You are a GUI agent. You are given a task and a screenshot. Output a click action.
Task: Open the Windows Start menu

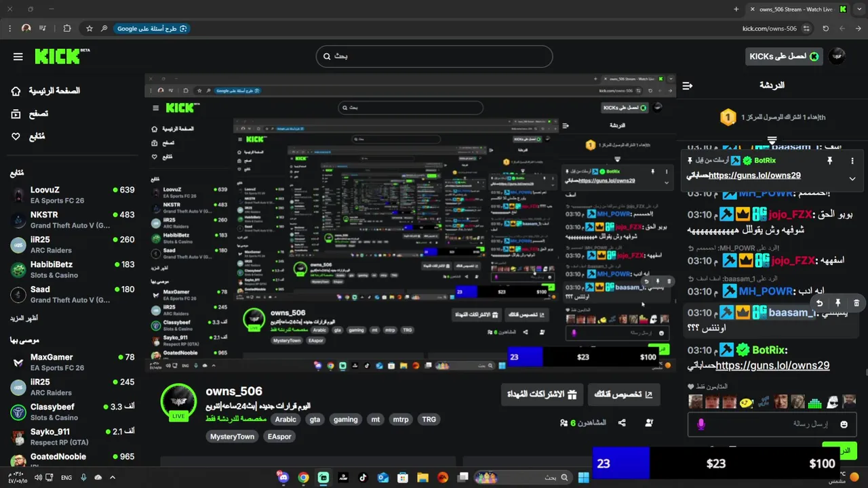click(583, 477)
